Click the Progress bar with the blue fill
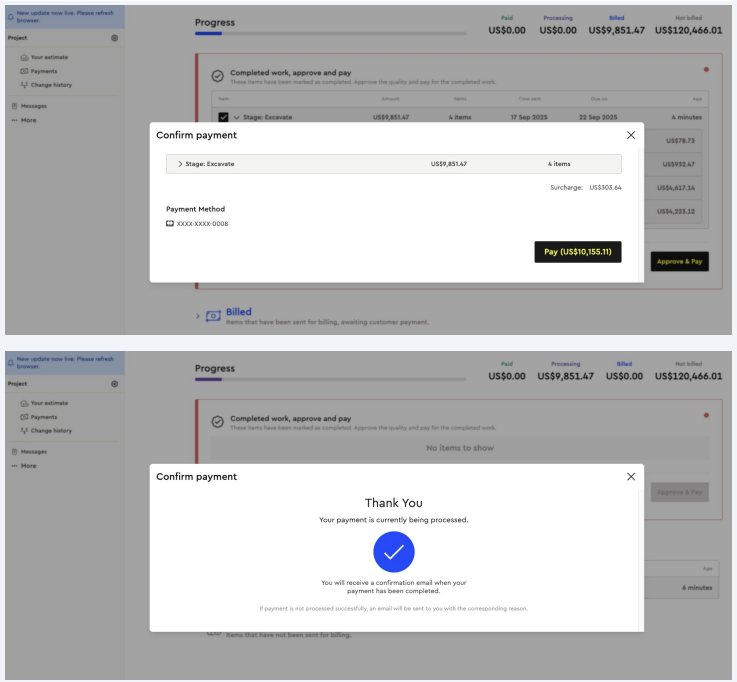737x682 pixels. pos(330,34)
